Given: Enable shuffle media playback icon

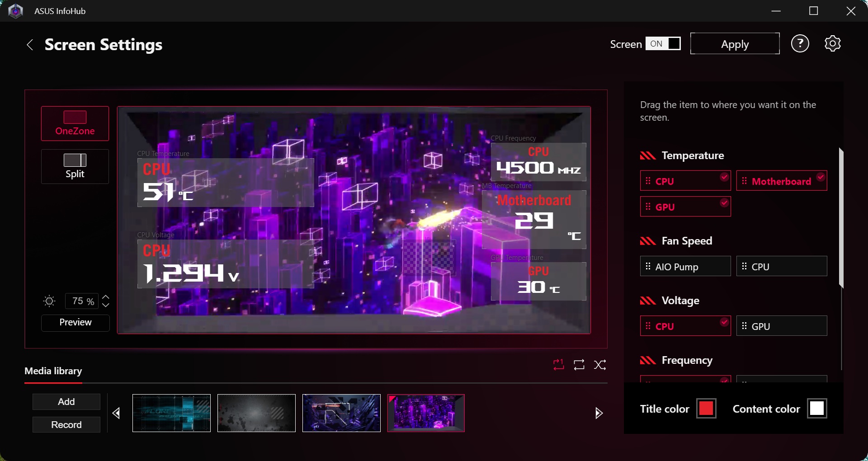Looking at the screenshot, I should [x=600, y=365].
